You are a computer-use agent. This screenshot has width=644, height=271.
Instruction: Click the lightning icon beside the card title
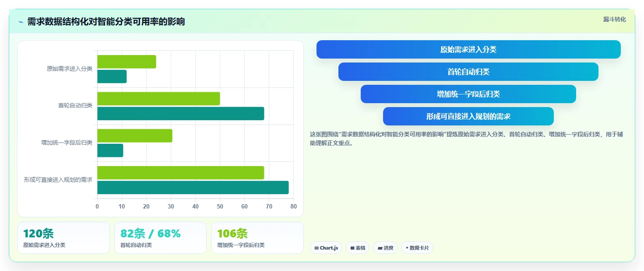point(21,22)
